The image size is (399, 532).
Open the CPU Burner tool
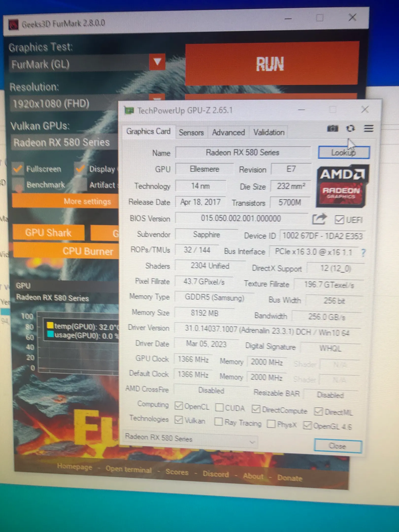point(66,251)
